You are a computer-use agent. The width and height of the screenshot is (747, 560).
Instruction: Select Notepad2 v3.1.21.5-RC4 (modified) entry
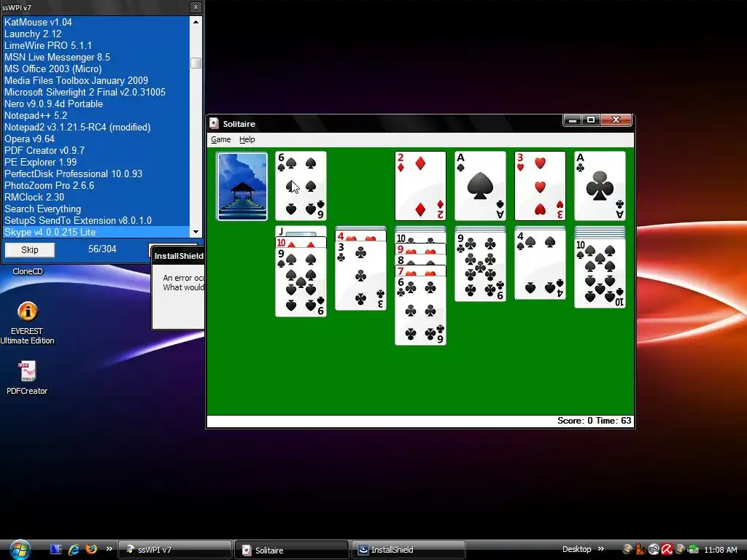96,127
